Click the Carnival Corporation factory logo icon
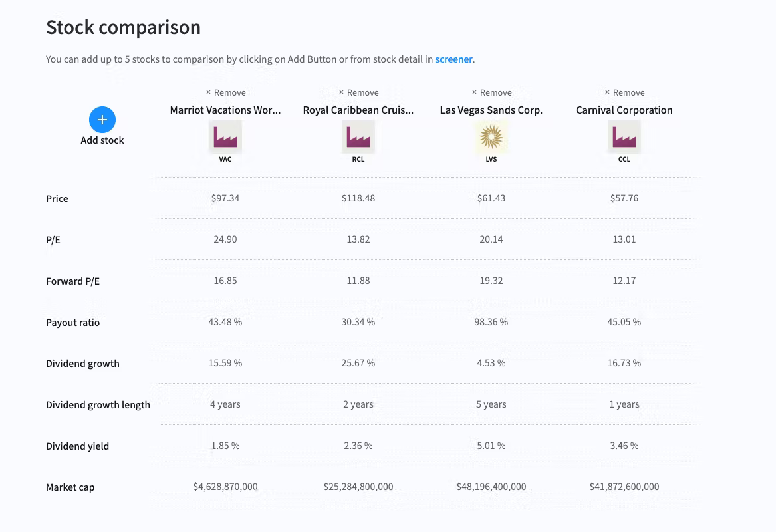Image resolution: width=776 pixels, height=532 pixels. pyautogui.click(x=624, y=138)
